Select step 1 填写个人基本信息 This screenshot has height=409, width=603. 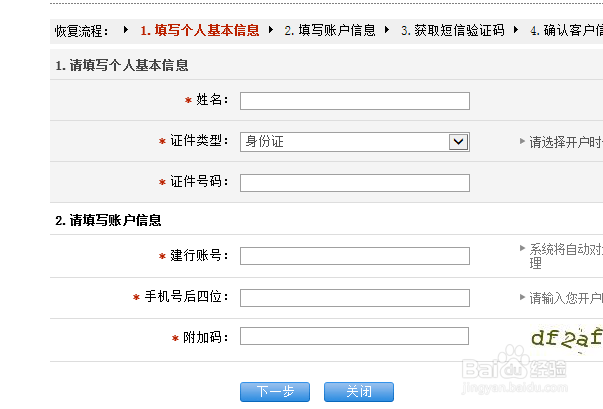pyautogui.click(x=199, y=31)
